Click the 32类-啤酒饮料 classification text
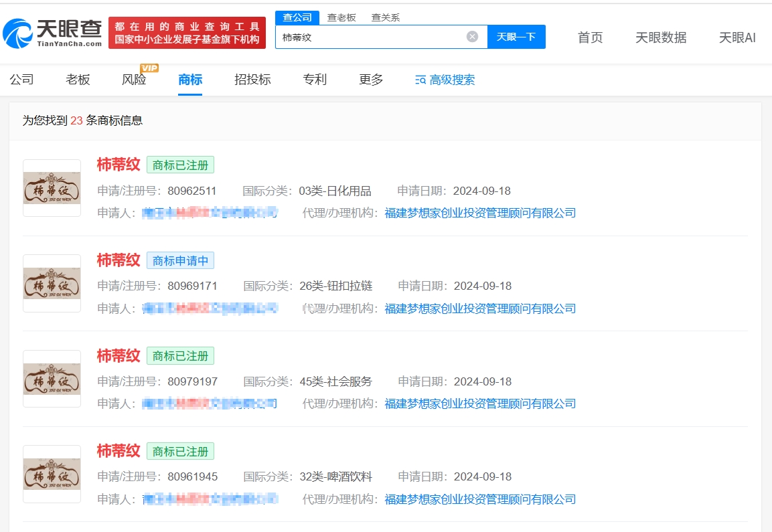 tap(335, 476)
